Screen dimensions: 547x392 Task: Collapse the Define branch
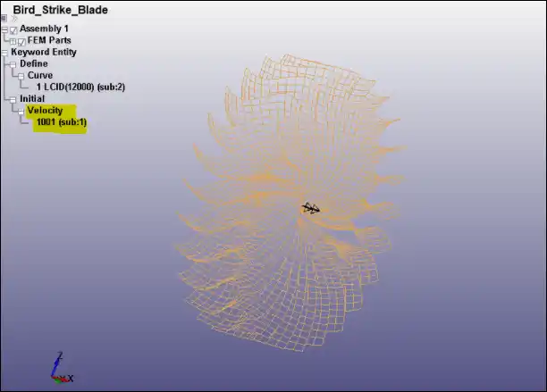pos(13,64)
